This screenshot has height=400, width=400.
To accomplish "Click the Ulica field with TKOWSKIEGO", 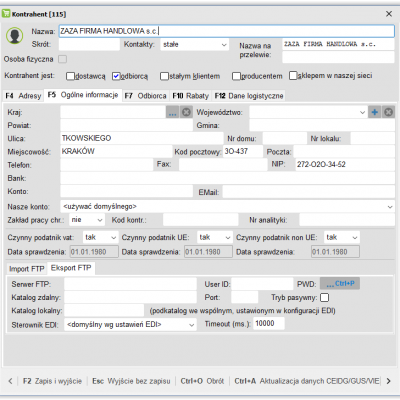I will (x=142, y=138).
